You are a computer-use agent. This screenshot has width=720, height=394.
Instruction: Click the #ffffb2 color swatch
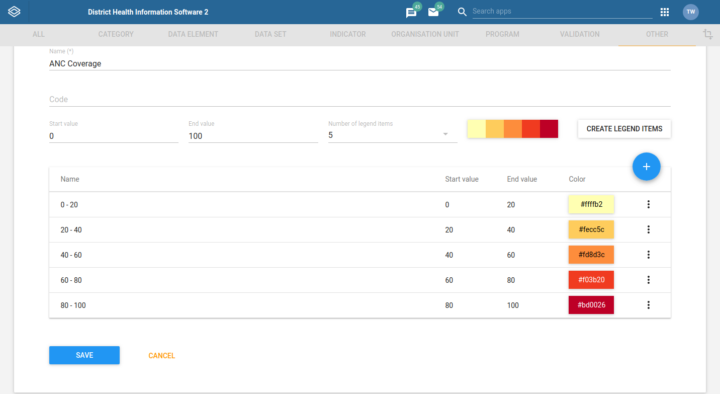click(591, 204)
